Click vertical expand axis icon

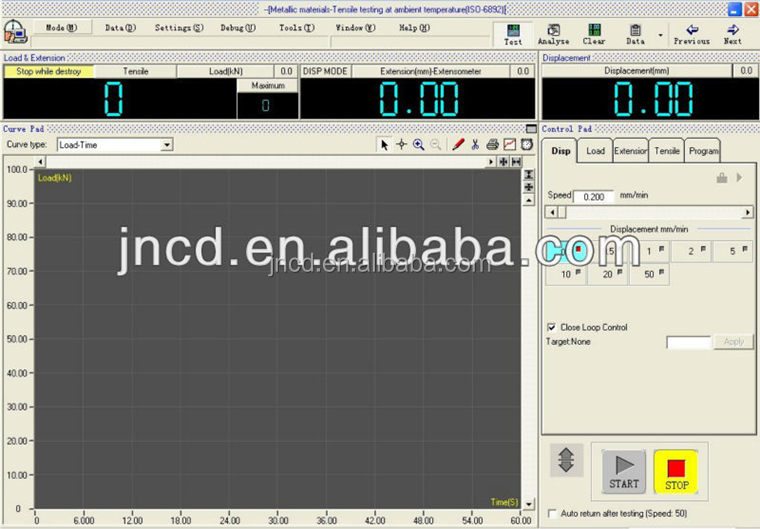tap(528, 174)
